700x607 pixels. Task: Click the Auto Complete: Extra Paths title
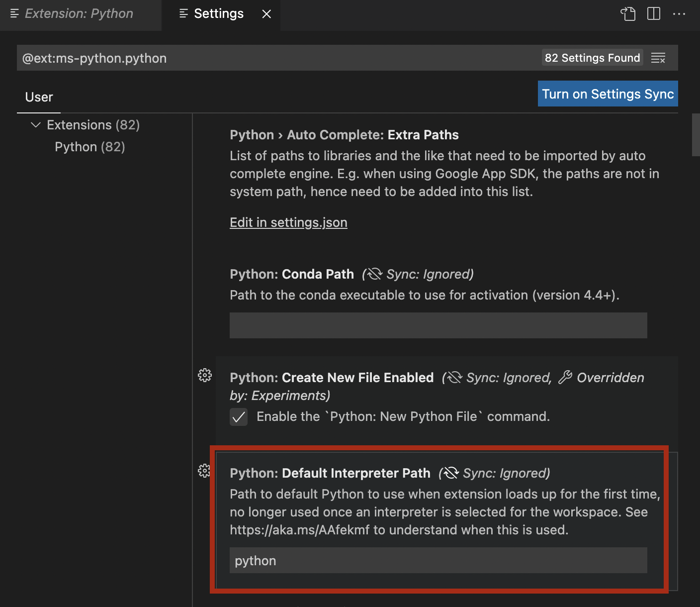tap(344, 135)
